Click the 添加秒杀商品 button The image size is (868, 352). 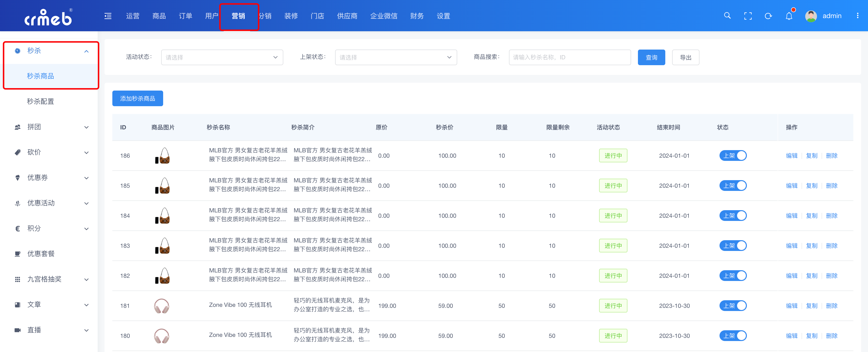138,98
